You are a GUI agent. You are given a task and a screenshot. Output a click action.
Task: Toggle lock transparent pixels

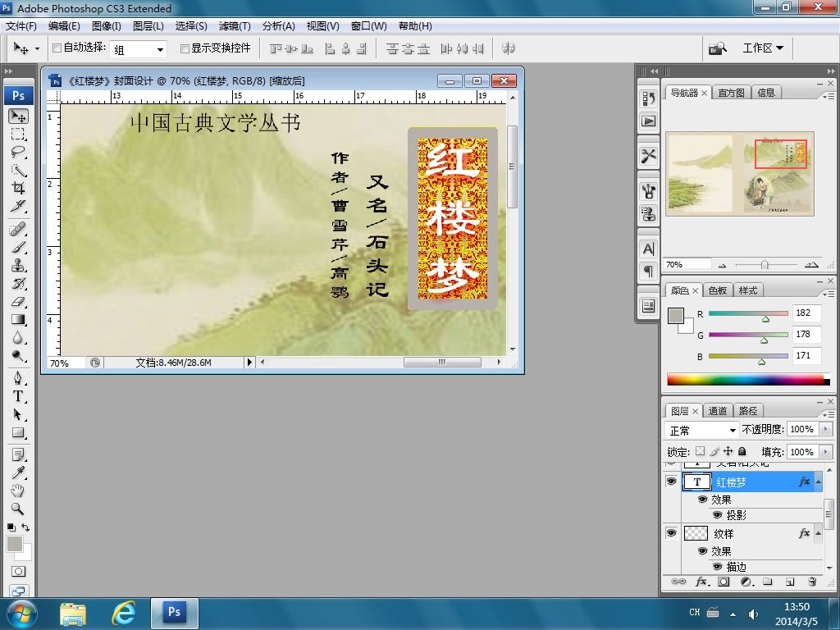coord(700,451)
